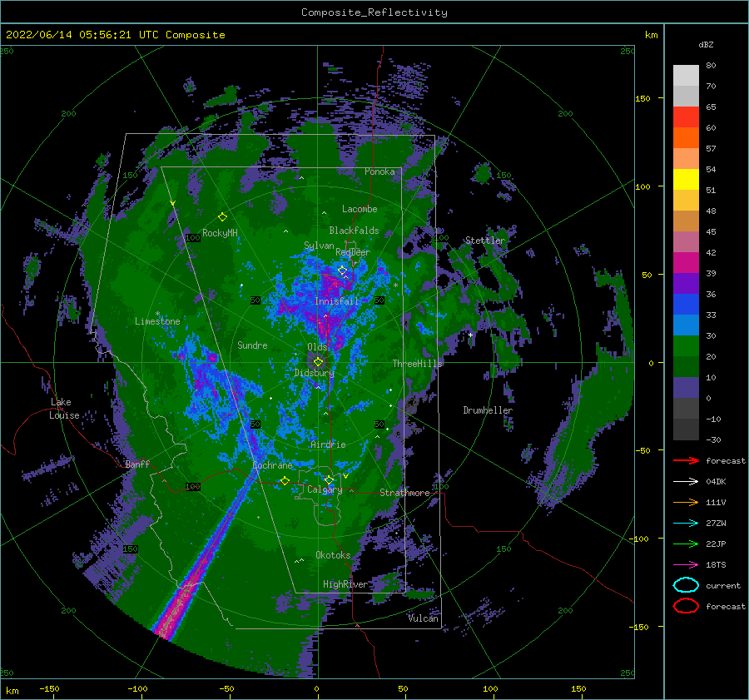Click the HighRiver label
This screenshot has width=749, height=700.
345,584
